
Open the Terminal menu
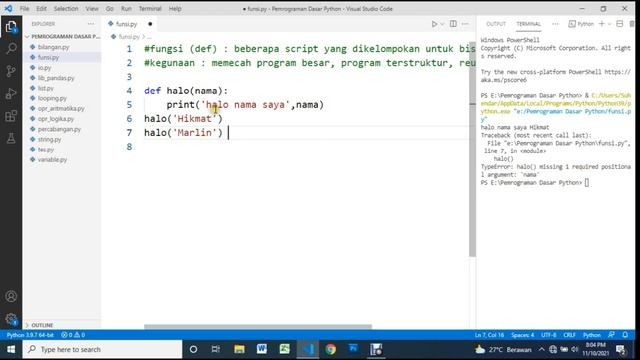(150, 9)
